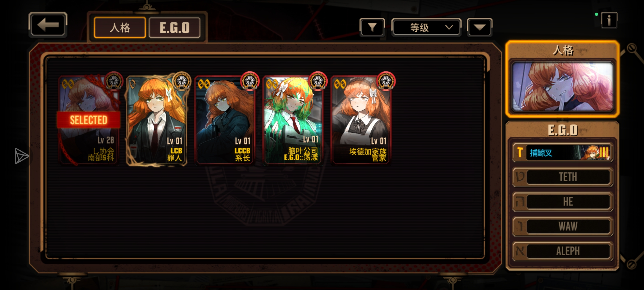Image resolution: width=644 pixels, height=290 pixels.
Task: Deselect the SELECTED L协会 南部5科 identity
Action: pos(89,120)
